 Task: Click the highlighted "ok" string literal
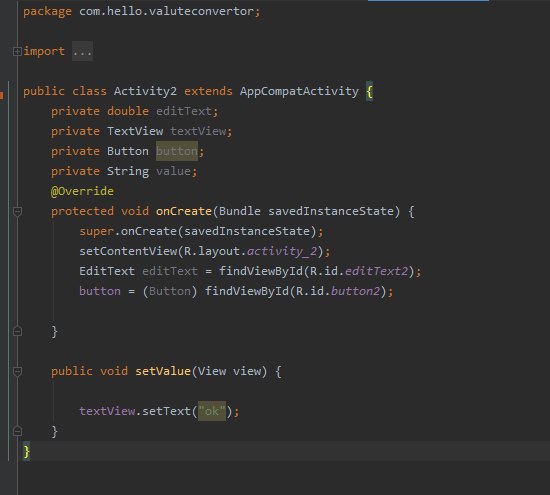[x=212, y=411]
